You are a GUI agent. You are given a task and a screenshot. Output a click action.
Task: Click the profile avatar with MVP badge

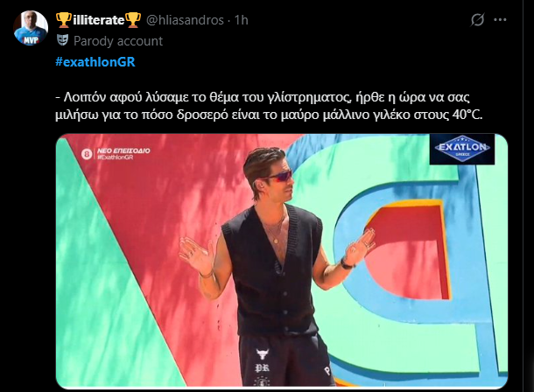pyautogui.click(x=31, y=28)
